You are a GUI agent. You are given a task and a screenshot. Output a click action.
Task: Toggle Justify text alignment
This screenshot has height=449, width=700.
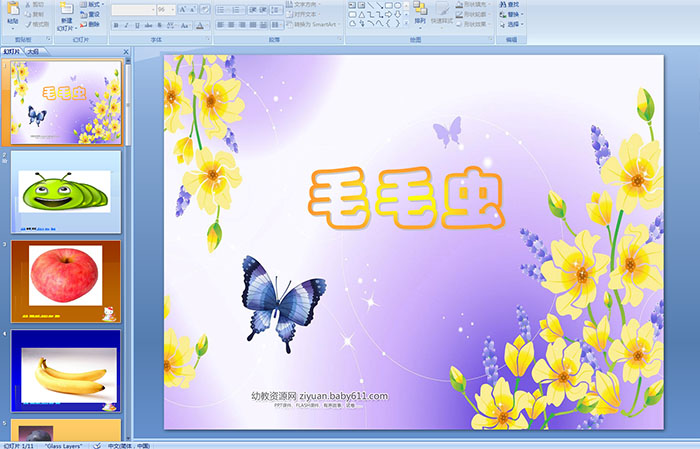click(253, 25)
